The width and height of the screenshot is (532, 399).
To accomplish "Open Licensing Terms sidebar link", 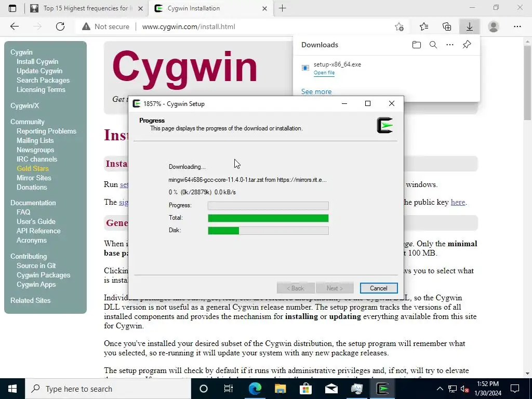I will [x=41, y=89].
